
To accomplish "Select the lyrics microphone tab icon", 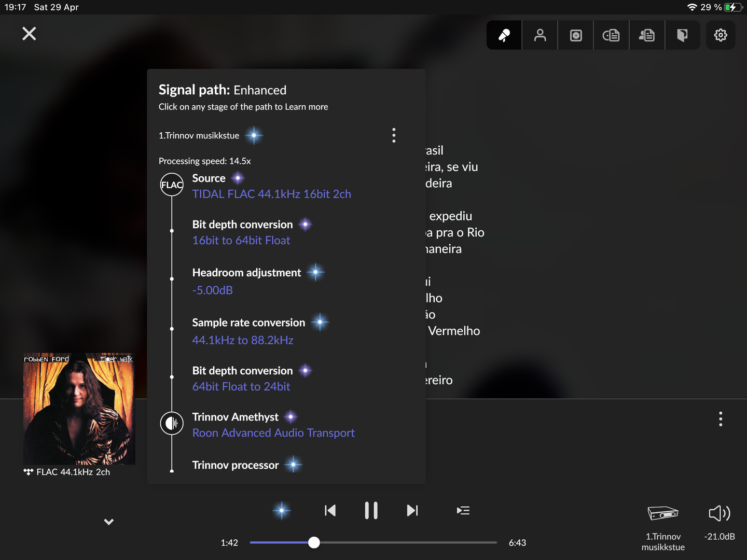I will click(x=504, y=35).
